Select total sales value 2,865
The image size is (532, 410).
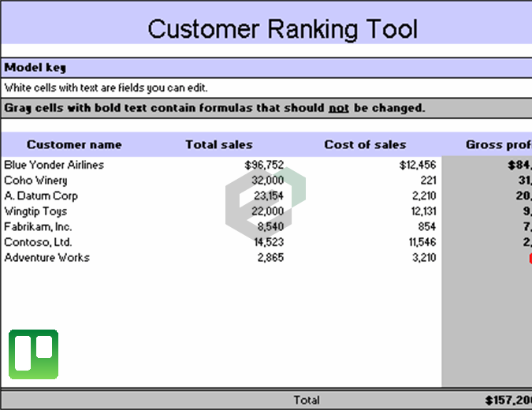(x=270, y=258)
